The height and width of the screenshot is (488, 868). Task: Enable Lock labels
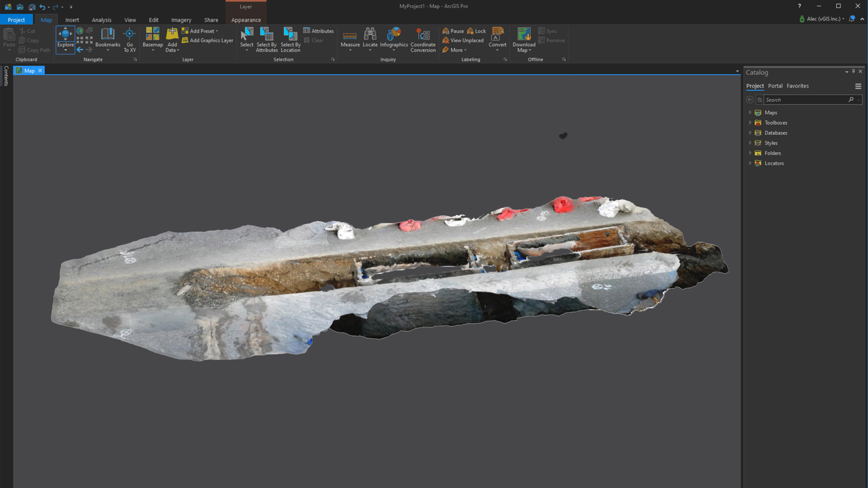click(x=476, y=31)
